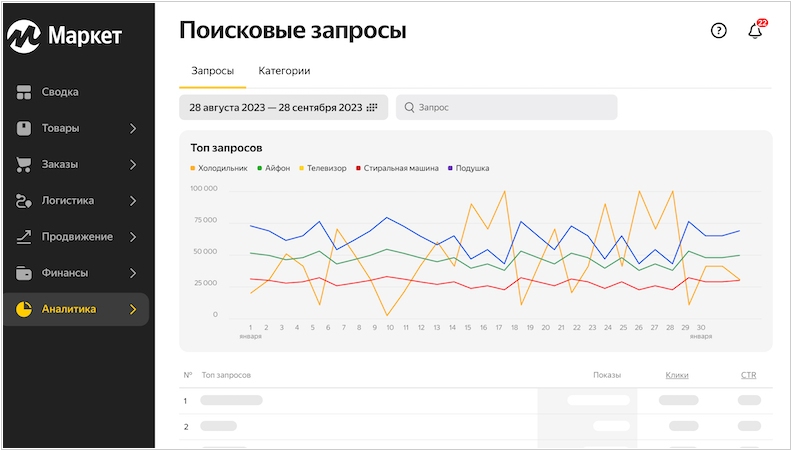Click day 17 on chart x-axis

(x=499, y=327)
